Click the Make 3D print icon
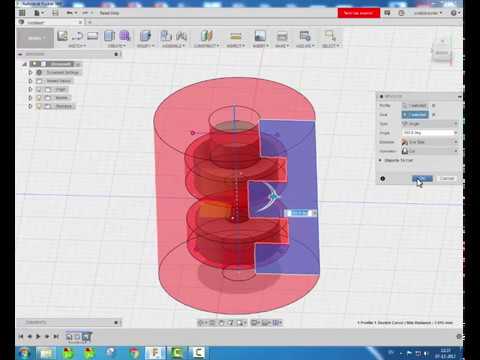This screenshot has width=480, height=360. pyautogui.click(x=282, y=36)
